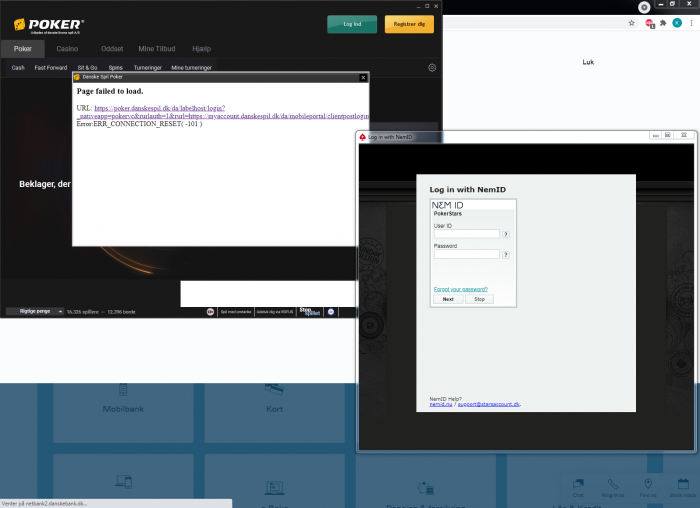Viewport: 700px width, 508px height.
Task: Open the Mine Tilbud tab
Action: [x=157, y=49]
